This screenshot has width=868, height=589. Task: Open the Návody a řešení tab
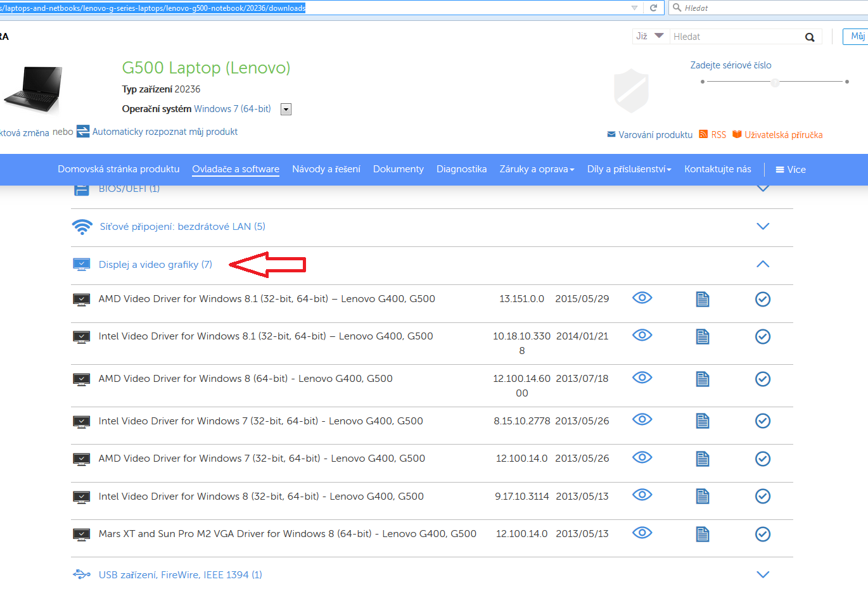point(326,169)
